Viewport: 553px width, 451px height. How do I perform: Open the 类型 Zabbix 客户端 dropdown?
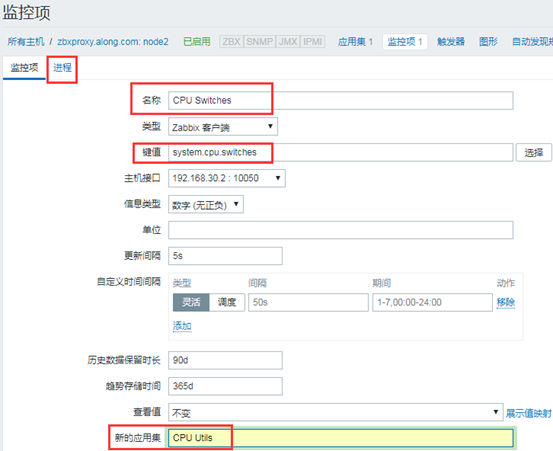223,127
